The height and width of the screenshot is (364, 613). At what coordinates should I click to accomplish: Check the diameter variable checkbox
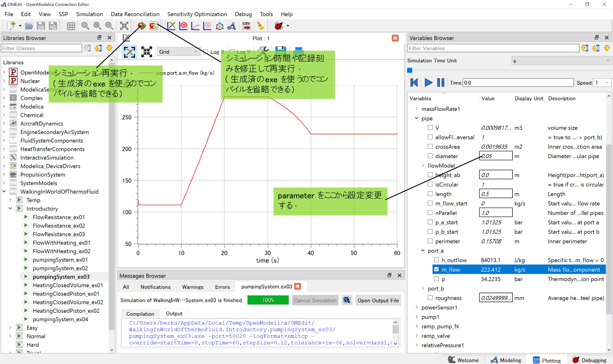click(430, 156)
